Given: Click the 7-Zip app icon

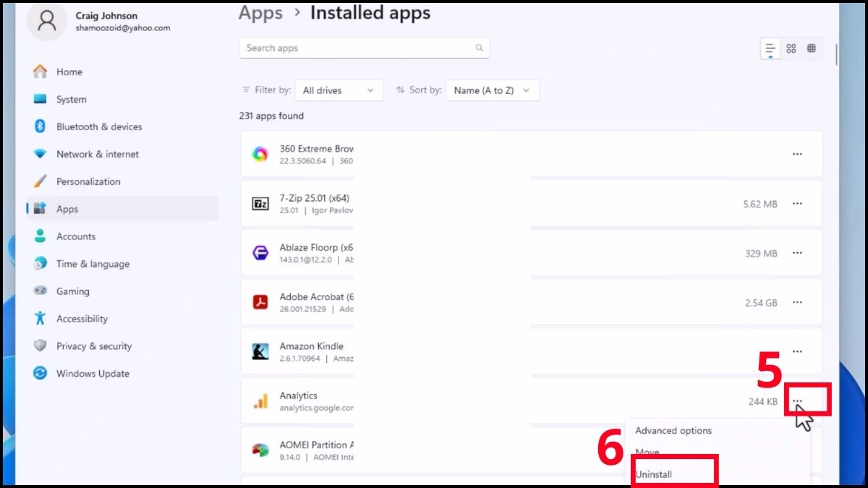Looking at the screenshot, I should [x=260, y=204].
